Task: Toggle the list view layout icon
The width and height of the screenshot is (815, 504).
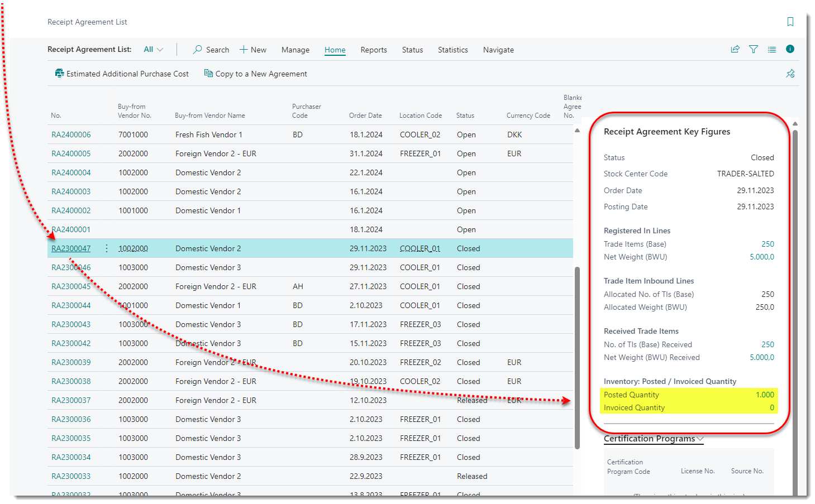Action: point(771,49)
